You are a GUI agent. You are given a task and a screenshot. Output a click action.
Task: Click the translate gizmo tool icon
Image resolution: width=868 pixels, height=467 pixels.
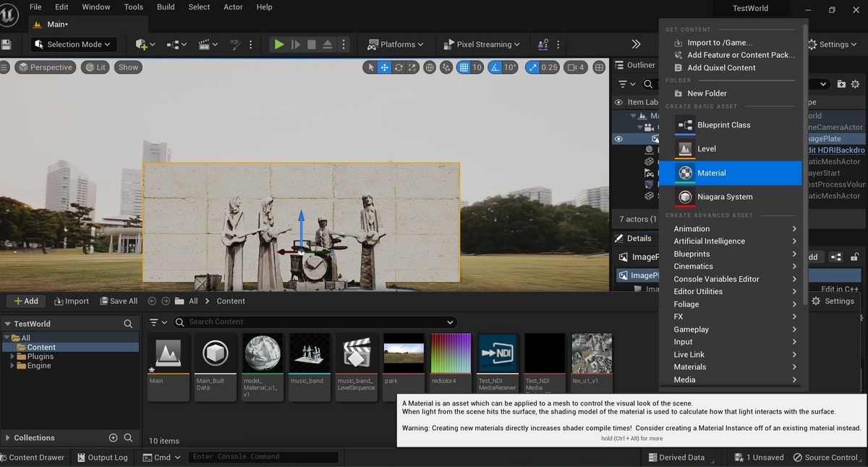(x=385, y=67)
